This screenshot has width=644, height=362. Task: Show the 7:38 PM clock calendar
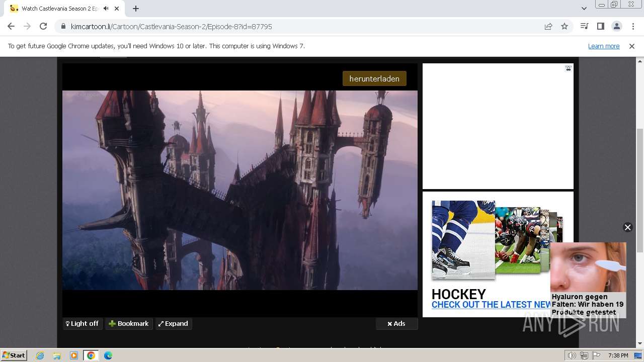(618, 355)
